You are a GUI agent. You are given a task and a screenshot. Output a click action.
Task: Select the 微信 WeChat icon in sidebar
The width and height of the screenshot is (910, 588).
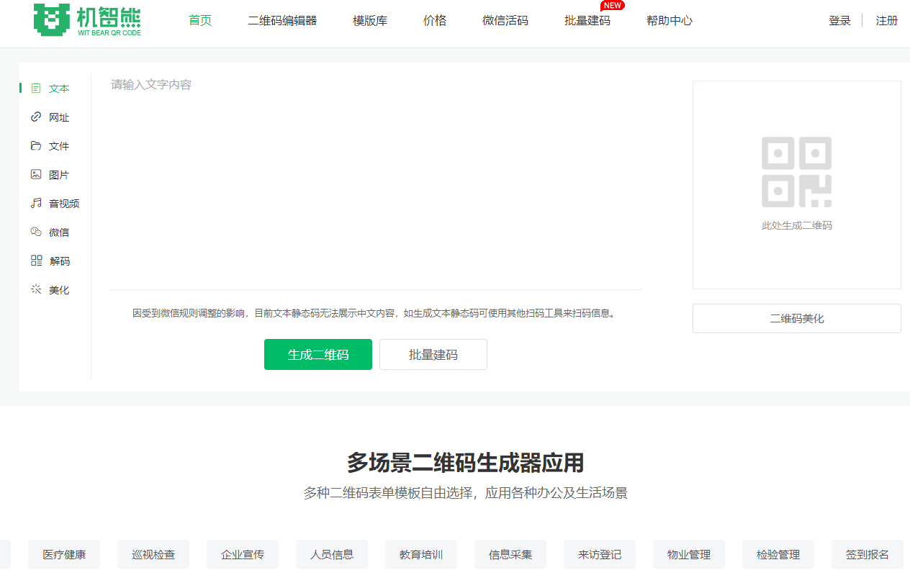tap(36, 232)
